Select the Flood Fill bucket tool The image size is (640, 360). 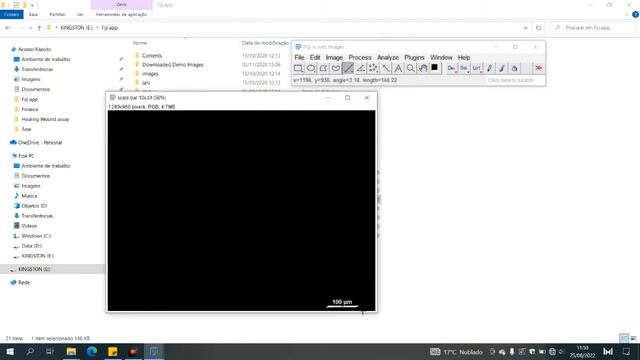coord(514,68)
